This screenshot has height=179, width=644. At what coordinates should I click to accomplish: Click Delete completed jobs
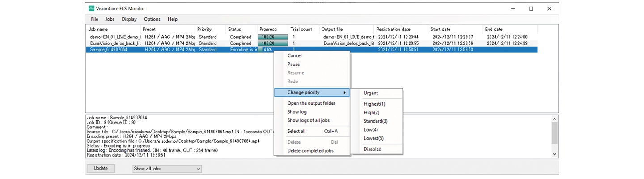pos(310,151)
